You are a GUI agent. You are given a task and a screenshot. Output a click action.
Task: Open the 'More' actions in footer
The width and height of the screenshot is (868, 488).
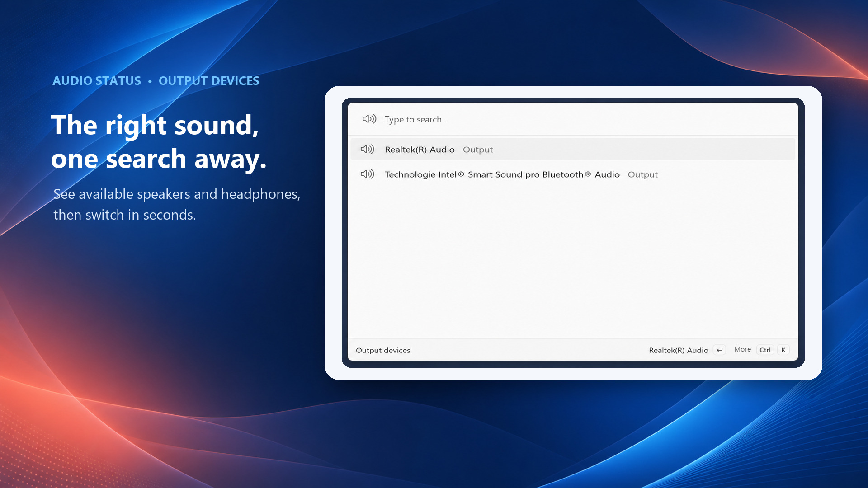point(742,349)
